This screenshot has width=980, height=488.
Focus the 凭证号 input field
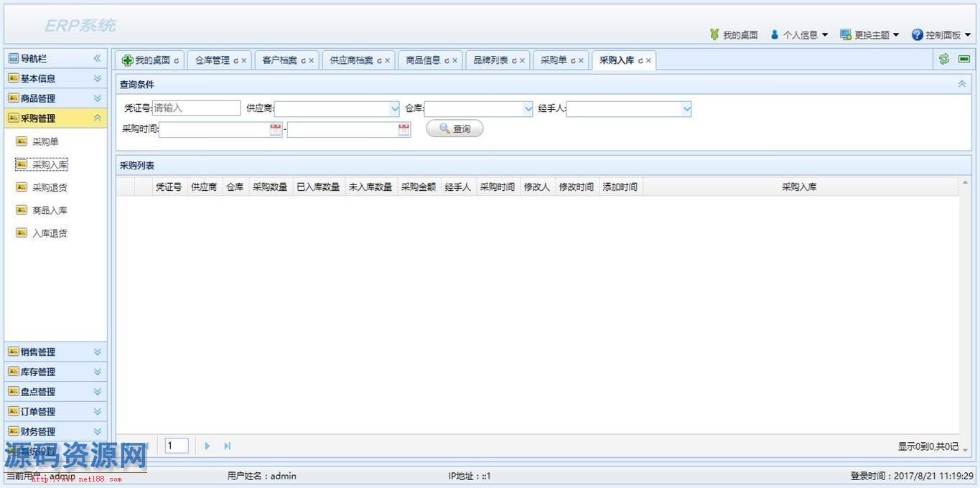click(196, 108)
